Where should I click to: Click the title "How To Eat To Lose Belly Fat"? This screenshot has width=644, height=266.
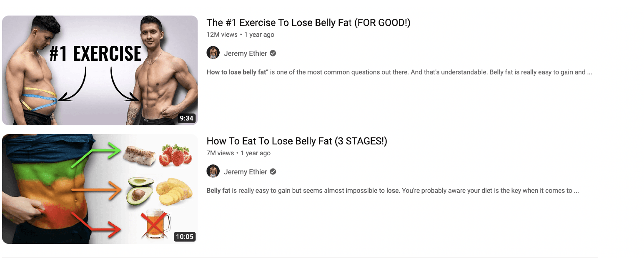pyautogui.click(x=296, y=142)
